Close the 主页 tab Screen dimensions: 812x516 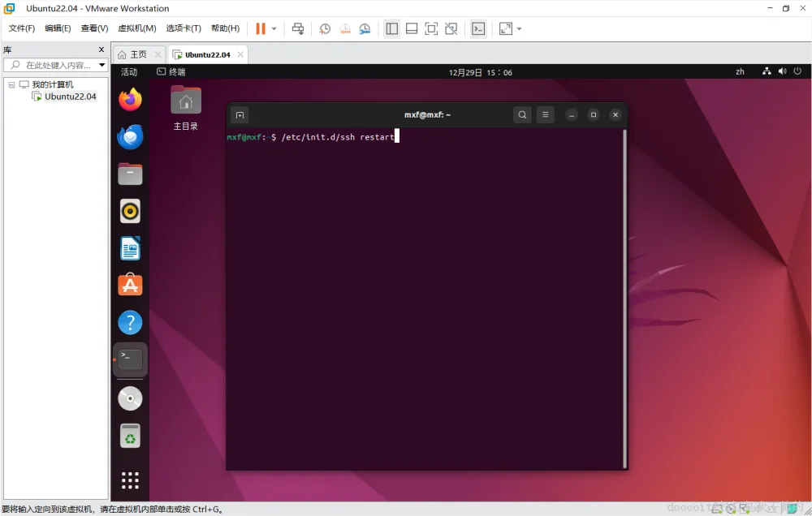point(158,54)
